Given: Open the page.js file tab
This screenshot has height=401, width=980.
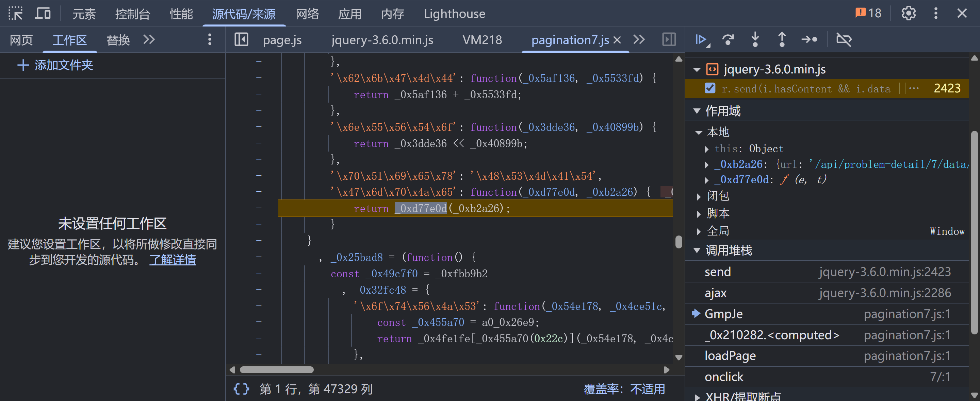Looking at the screenshot, I should click(282, 39).
